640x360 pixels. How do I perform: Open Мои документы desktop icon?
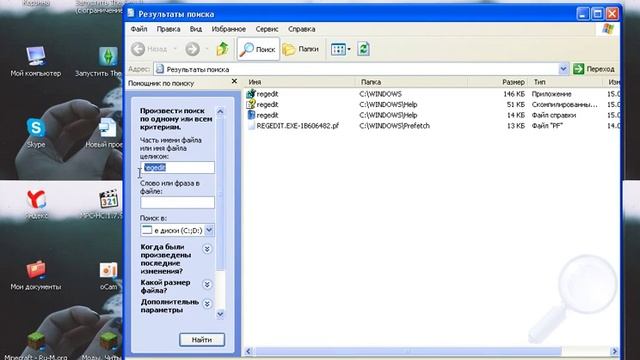(36, 275)
